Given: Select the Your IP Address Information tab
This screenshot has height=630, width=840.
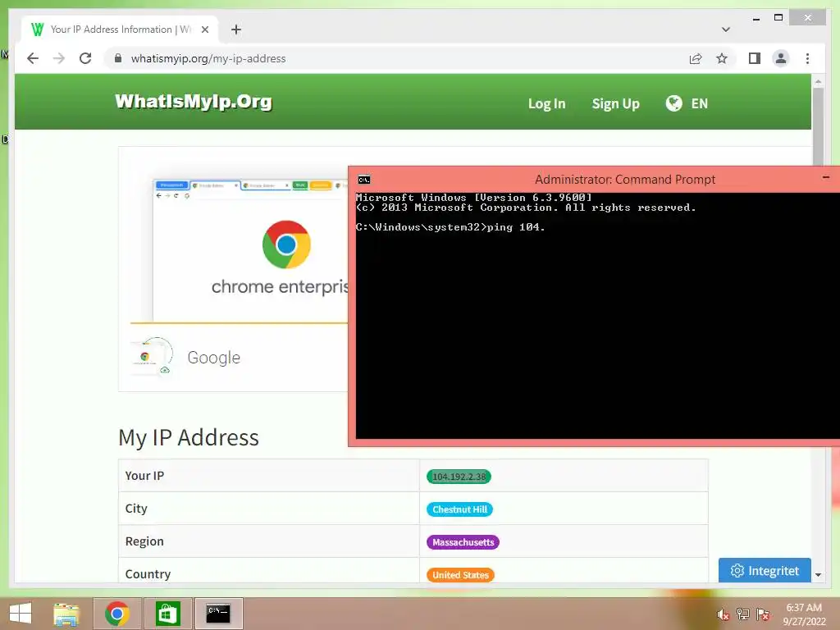Looking at the screenshot, I should click(120, 30).
